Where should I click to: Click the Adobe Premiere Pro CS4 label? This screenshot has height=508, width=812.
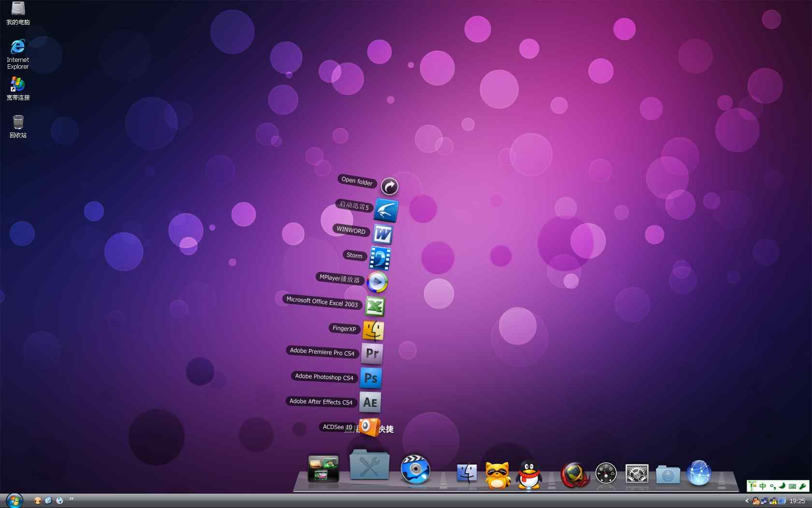[322, 352]
